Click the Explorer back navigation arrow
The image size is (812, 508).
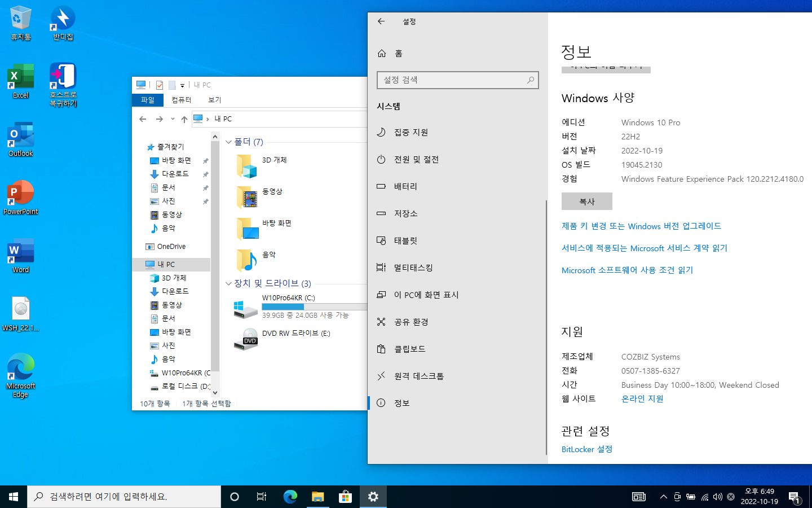click(x=143, y=119)
